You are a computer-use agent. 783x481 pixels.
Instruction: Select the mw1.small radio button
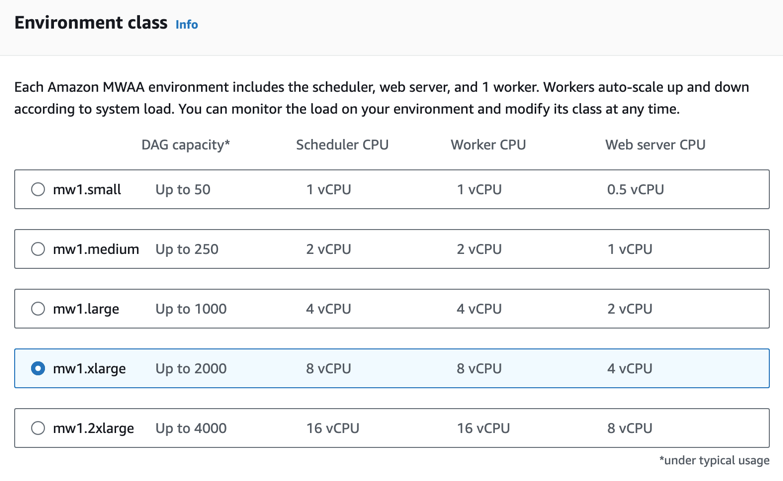pyautogui.click(x=38, y=189)
